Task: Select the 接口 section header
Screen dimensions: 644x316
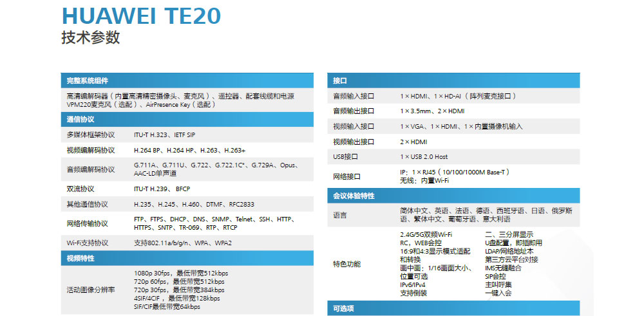Action: pos(340,80)
